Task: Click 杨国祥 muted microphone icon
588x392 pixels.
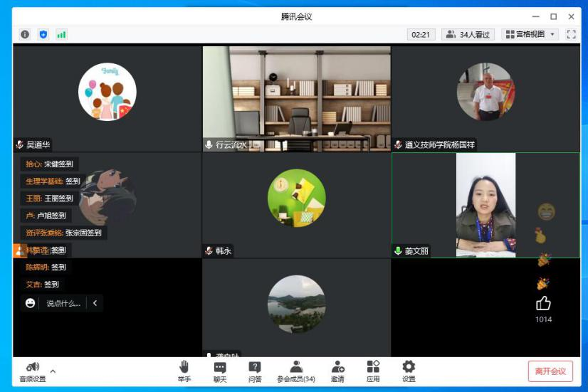Action: click(398, 144)
